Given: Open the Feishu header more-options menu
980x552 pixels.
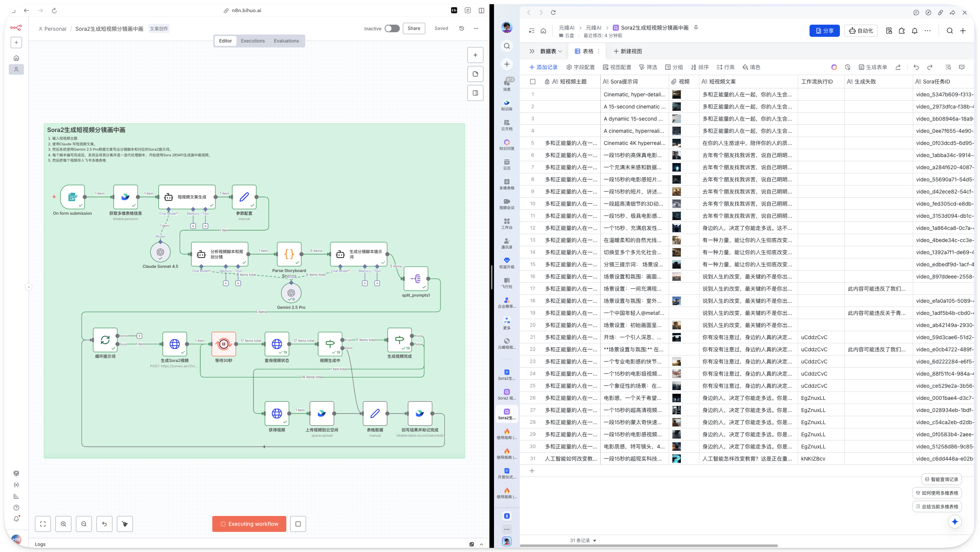Looking at the screenshot, I should click(928, 31).
